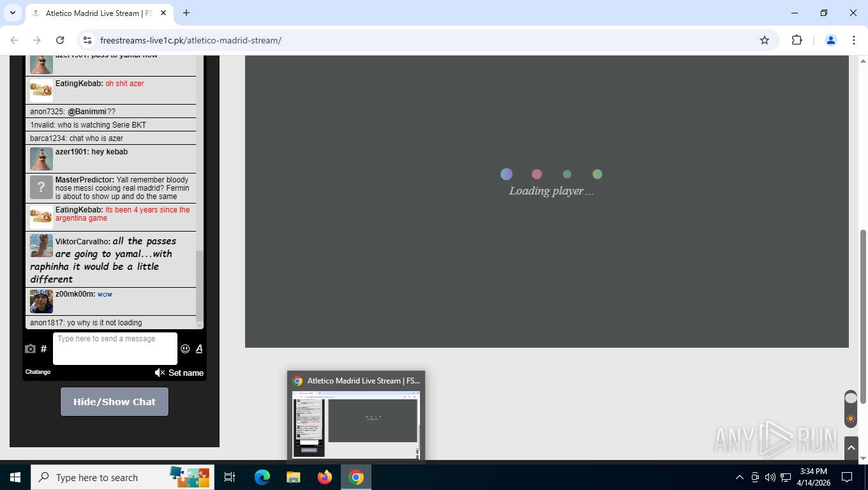Click ViktorCarvalho avatar image
This screenshot has width=868, height=490.
click(x=41, y=246)
